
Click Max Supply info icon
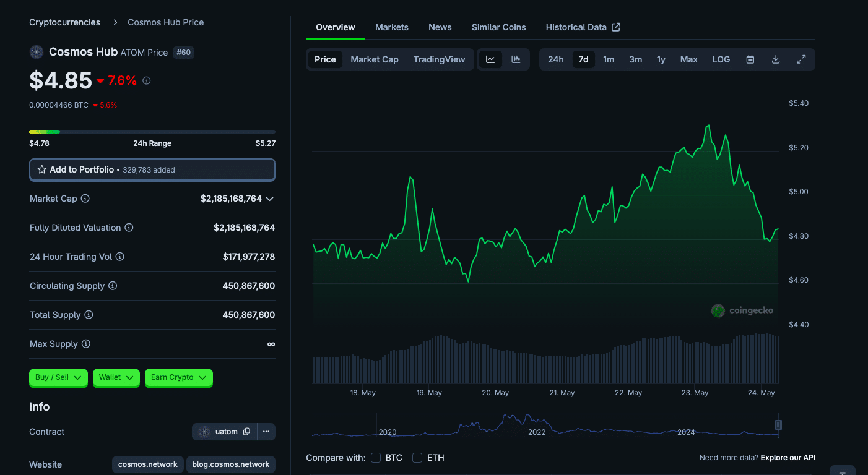pyautogui.click(x=86, y=344)
